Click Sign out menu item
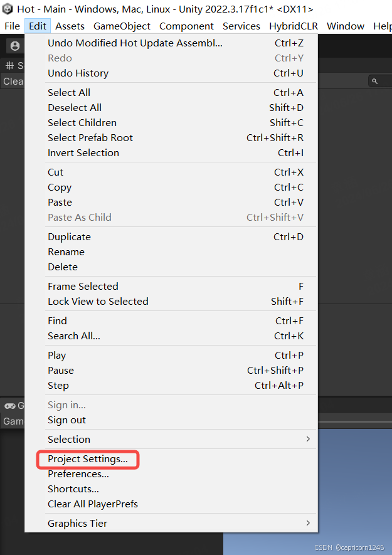This screenshot has width=392, height=555. 67,420
